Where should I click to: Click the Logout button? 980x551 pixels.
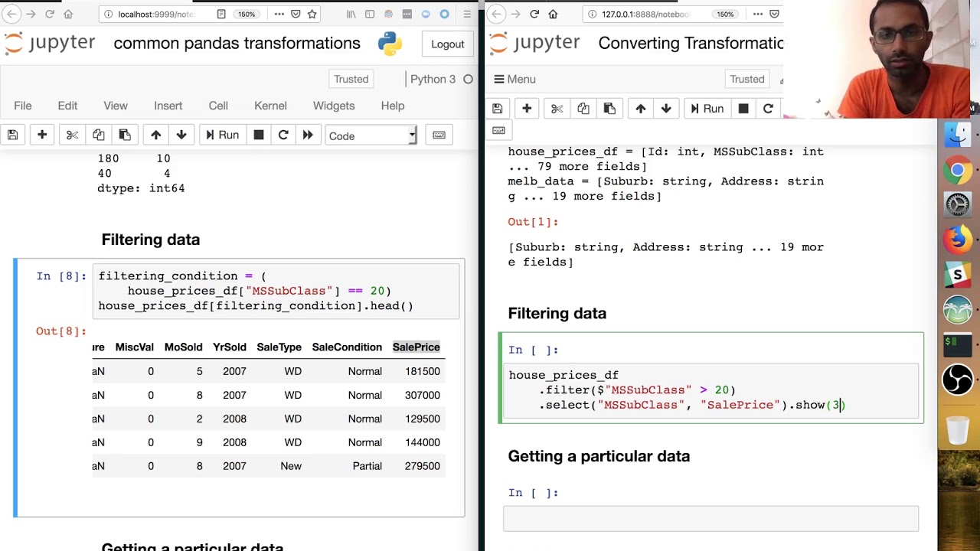click(448, 44)
